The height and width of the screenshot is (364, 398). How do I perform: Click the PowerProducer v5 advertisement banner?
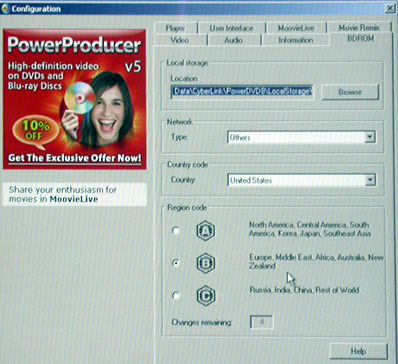[x=75, y=99]
